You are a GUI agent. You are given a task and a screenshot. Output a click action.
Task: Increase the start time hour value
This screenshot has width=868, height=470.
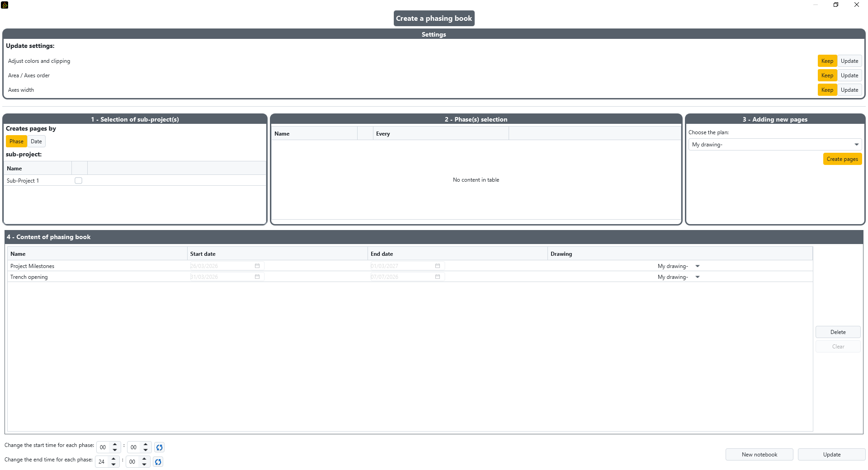(115, 444)
